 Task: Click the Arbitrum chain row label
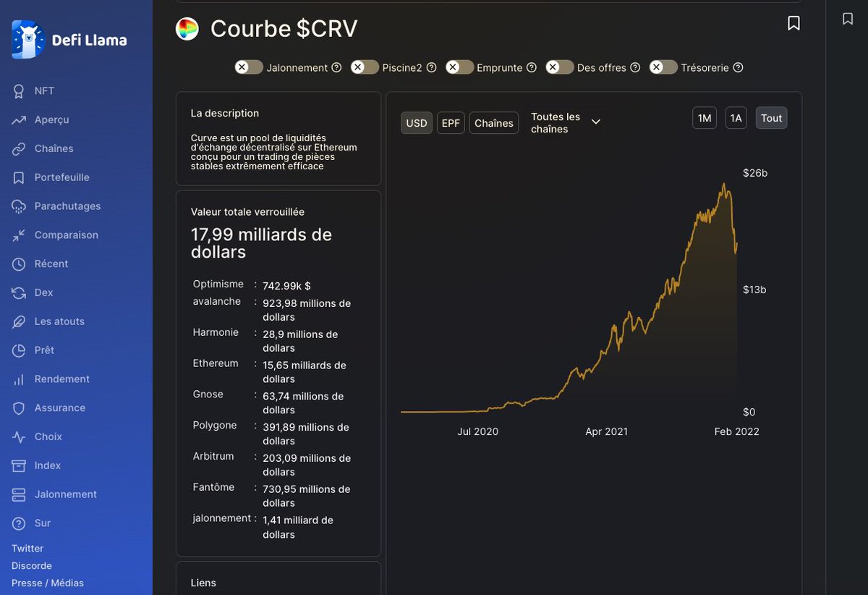pyautogui.click(x=213, y=456)
